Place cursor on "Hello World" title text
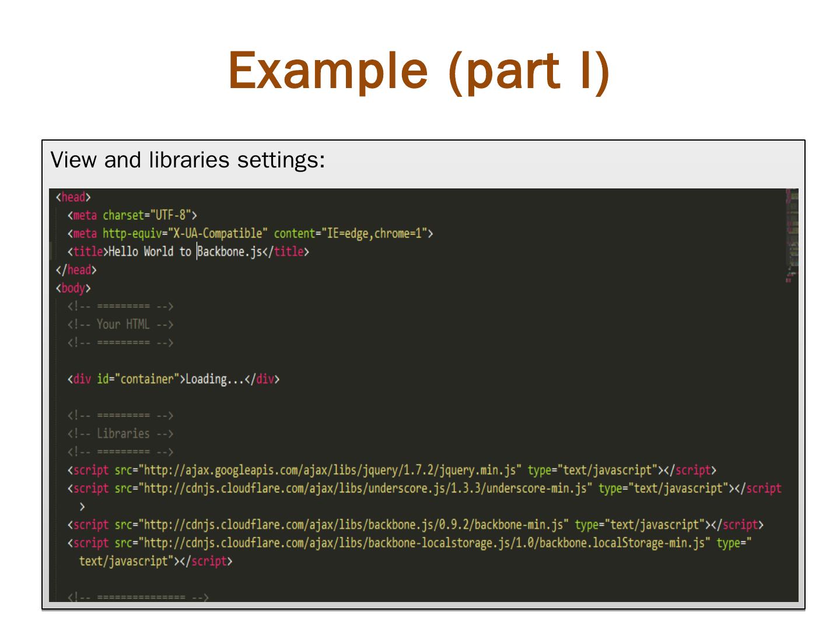The height and width of the screenshot is (630, 840). (141, 251)
